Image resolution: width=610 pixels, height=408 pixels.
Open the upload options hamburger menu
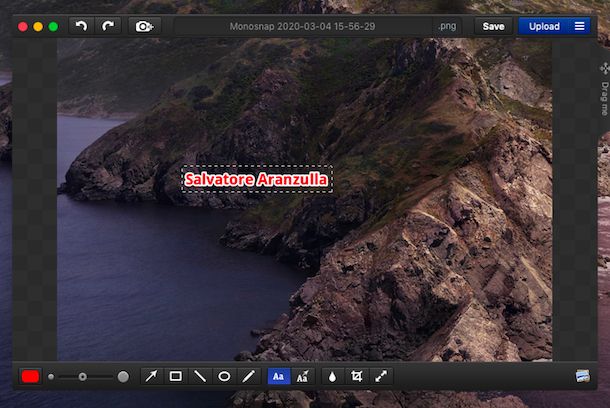579,26
